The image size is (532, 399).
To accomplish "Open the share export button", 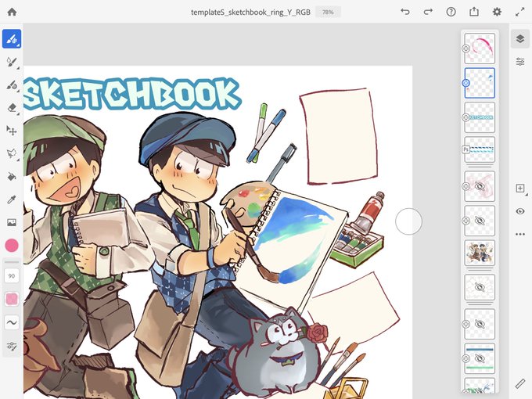I will 474,12.
